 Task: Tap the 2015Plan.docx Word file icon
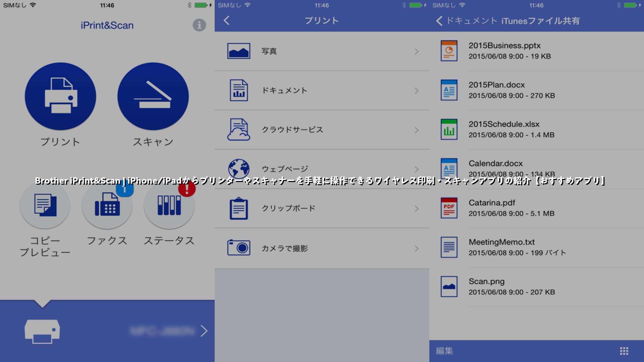449,90
